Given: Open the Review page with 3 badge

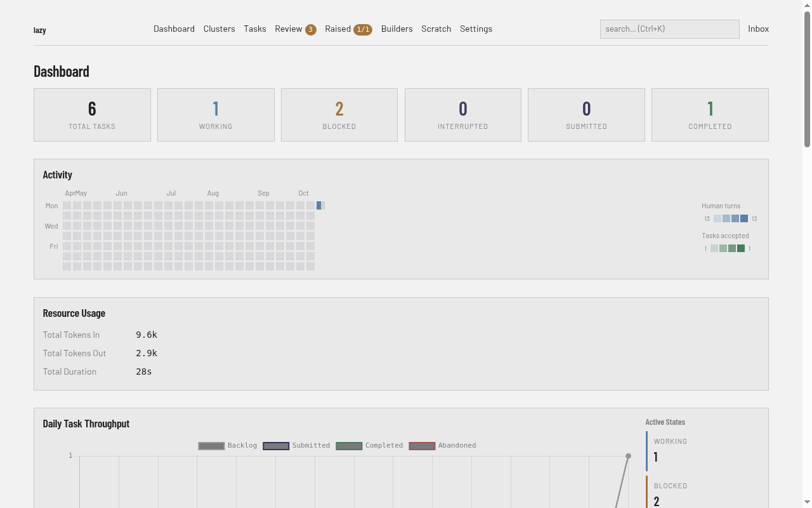Looking at the screenshot, I should 296,29.
